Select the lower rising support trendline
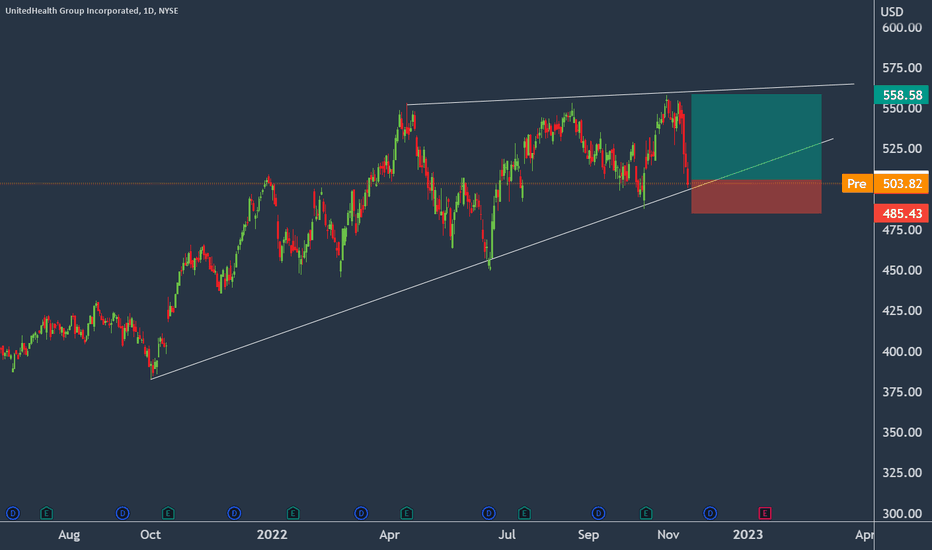The image size is (932, 550). (x=492, y=259)
